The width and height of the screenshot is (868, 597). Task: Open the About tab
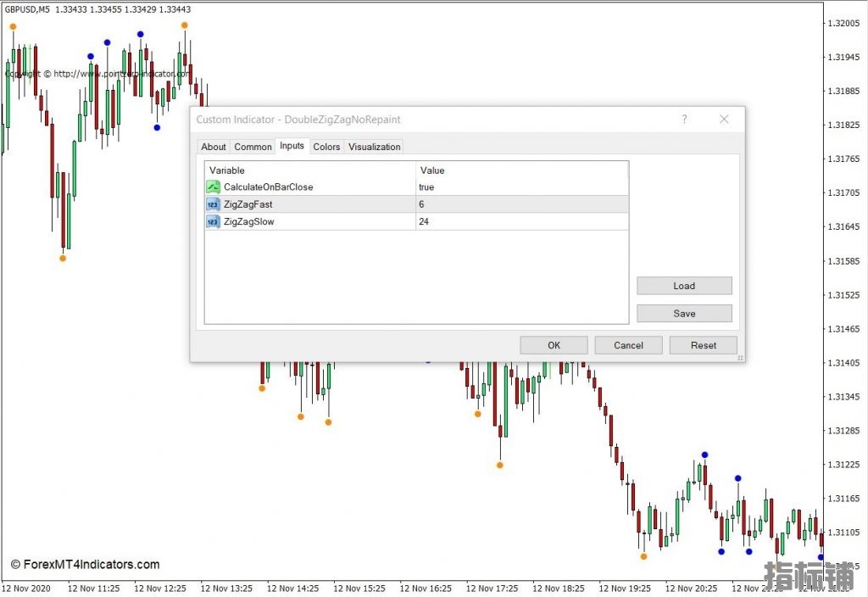(x=214, y=147)
